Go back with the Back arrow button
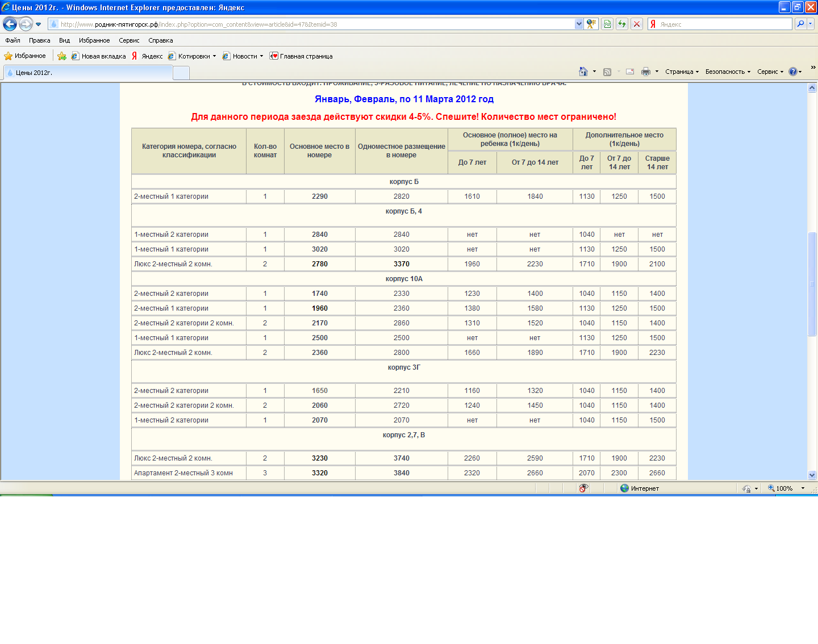The image size is (818, 644). 10,24
